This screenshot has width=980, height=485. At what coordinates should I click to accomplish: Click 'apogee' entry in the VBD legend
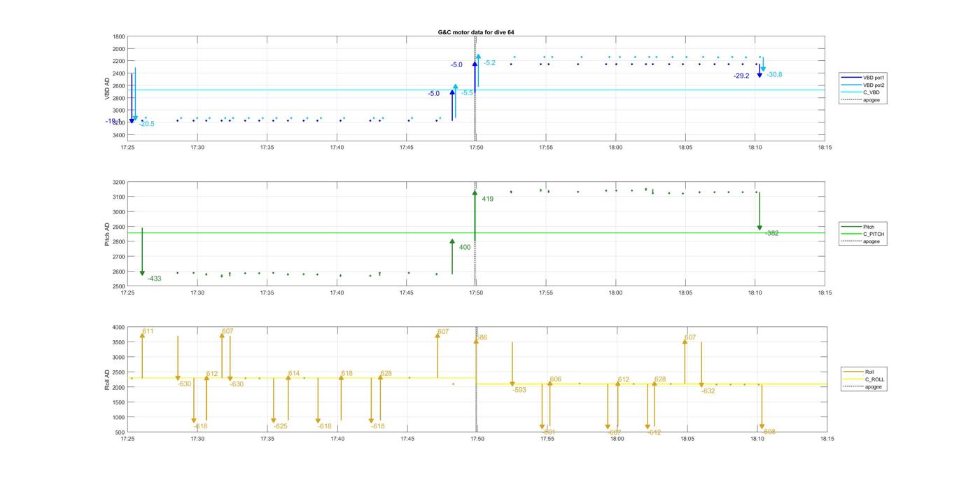pos(871,100)
